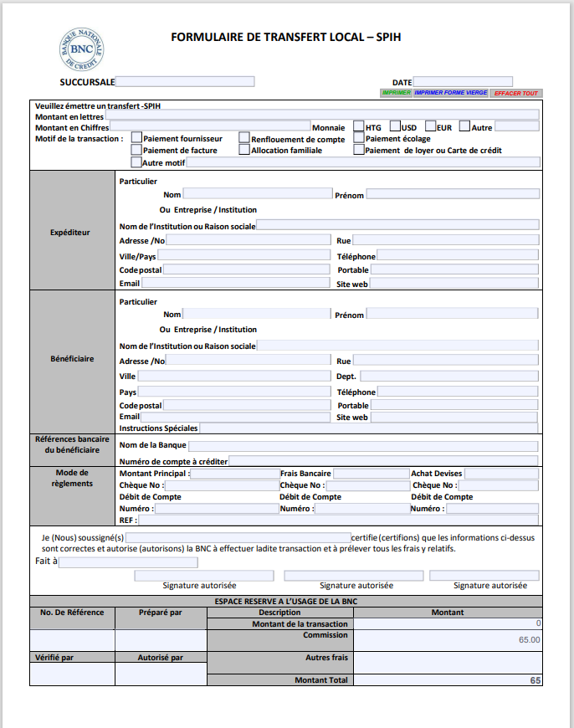Click the Achat Devises field
The width and height of the screenshot is (574, 728).
point(501,473)
